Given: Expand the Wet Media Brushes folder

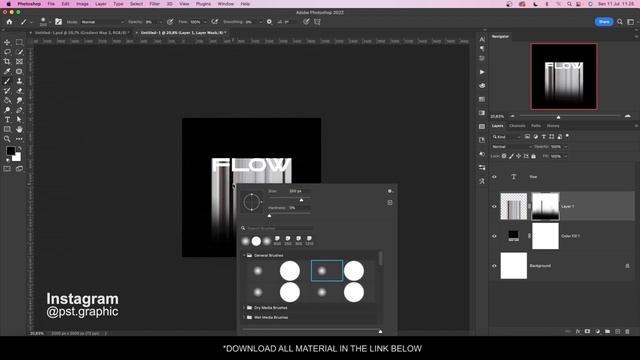Looking at the screenshot, I should click(x=244, y=317).
